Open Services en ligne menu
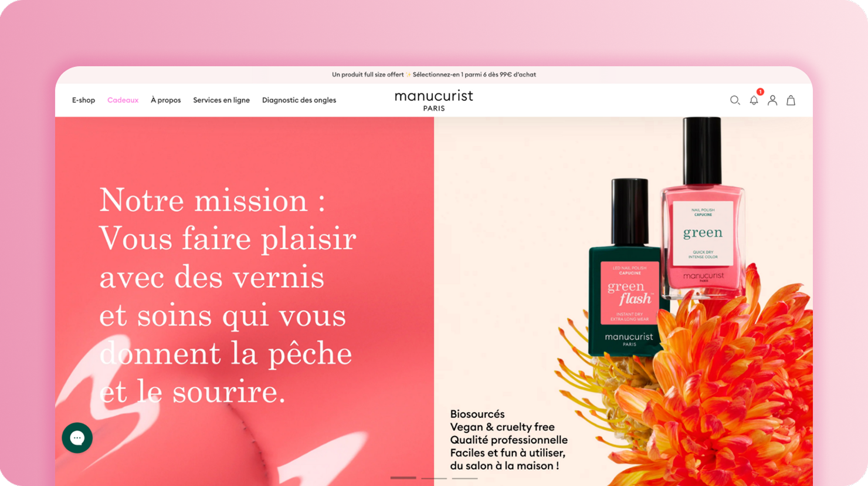Image resolution: width=868 pixels, height=486 pixels. coord(221,100)
